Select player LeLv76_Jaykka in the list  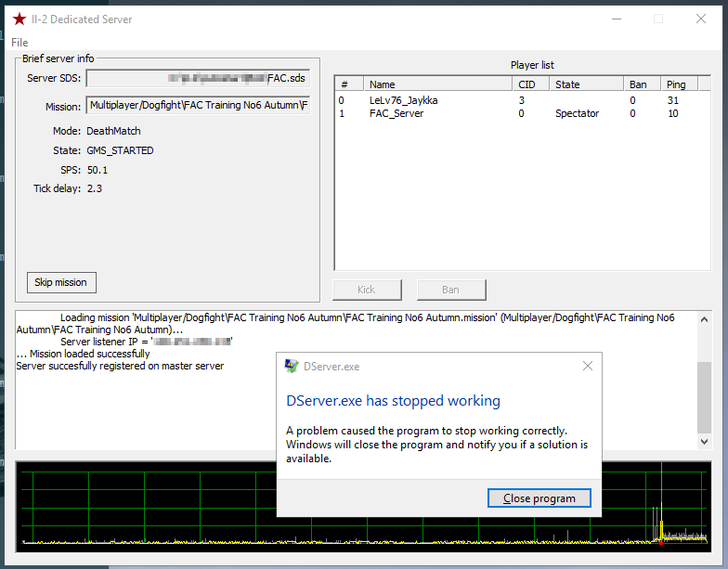point(522,100)
